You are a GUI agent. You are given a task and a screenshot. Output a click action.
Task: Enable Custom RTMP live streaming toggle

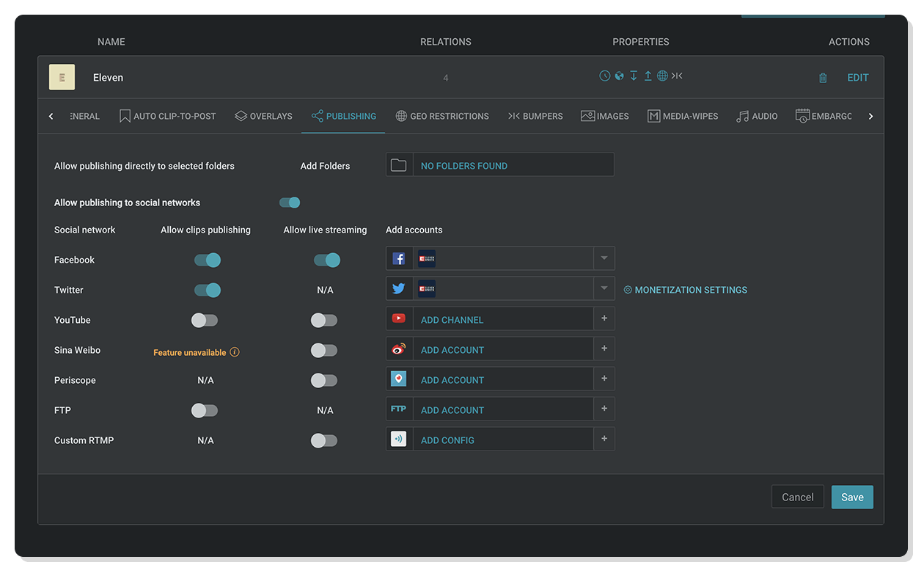pyautogui.click(x=324, y=440)
